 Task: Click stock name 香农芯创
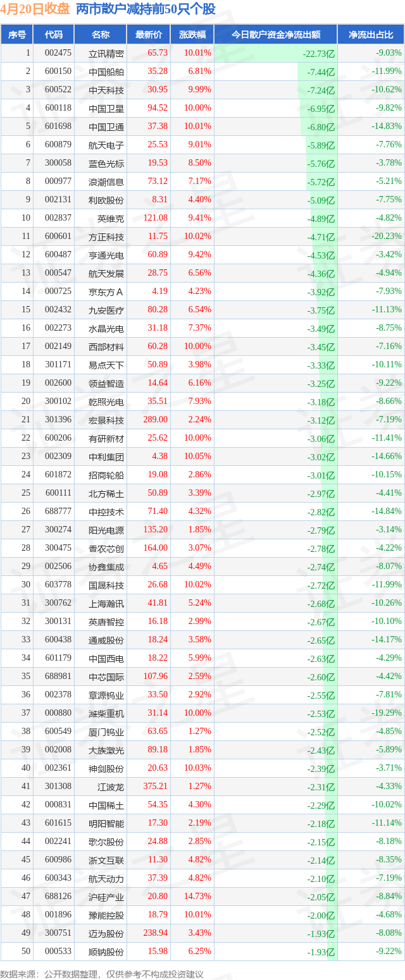coord(106,548)
